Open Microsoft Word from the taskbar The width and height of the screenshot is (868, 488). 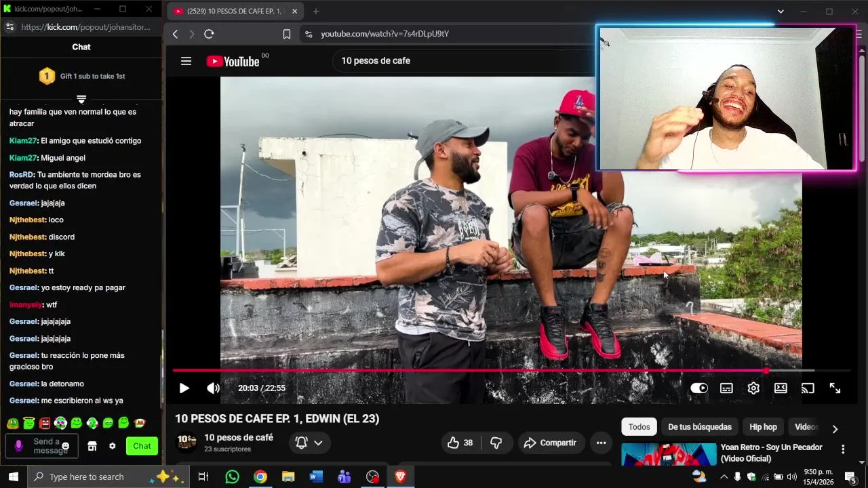[317, 477]
